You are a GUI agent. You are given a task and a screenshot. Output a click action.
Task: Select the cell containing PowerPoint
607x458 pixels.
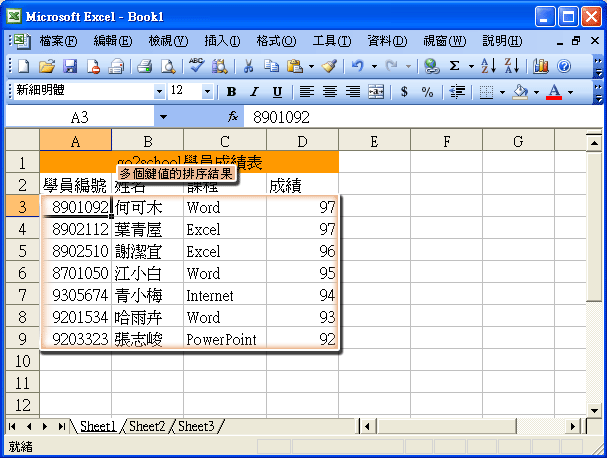(x=225, y=339)
